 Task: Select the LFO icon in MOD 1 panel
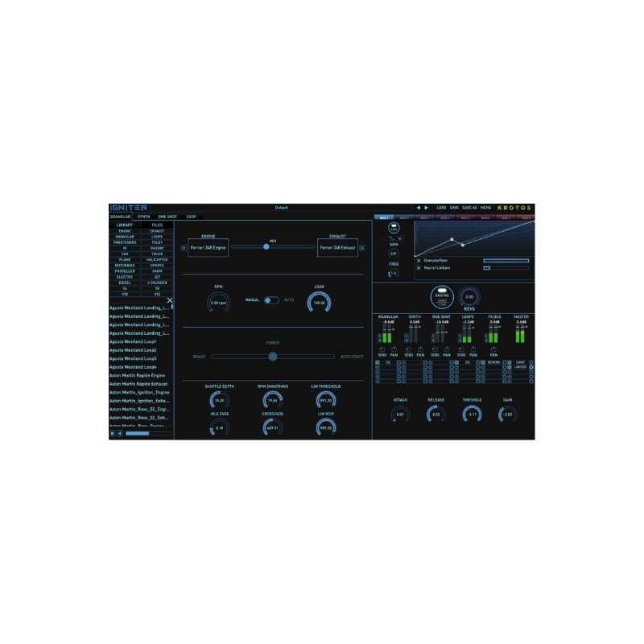394,228
